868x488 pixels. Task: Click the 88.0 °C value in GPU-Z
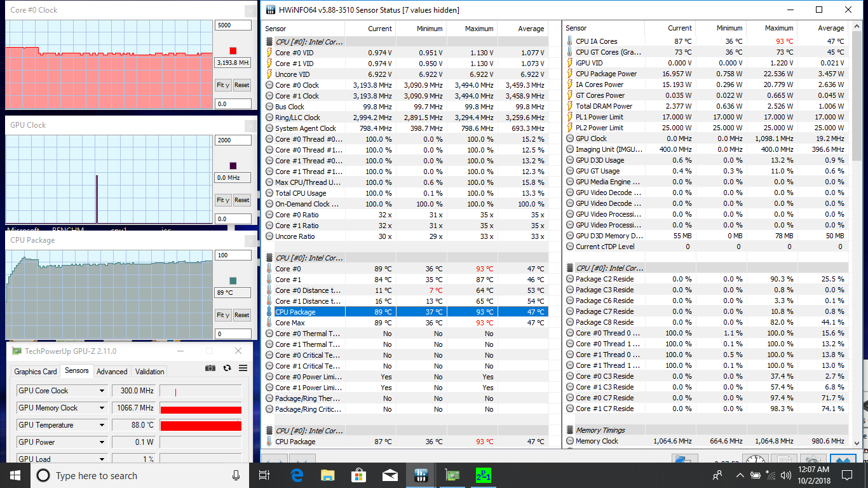[133, 425]
